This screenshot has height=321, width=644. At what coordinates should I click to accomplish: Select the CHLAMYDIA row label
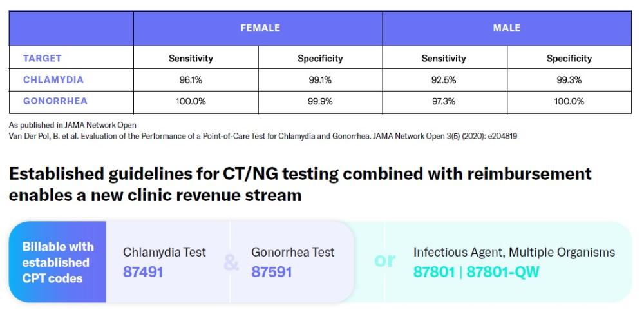(x=53, y=80)
